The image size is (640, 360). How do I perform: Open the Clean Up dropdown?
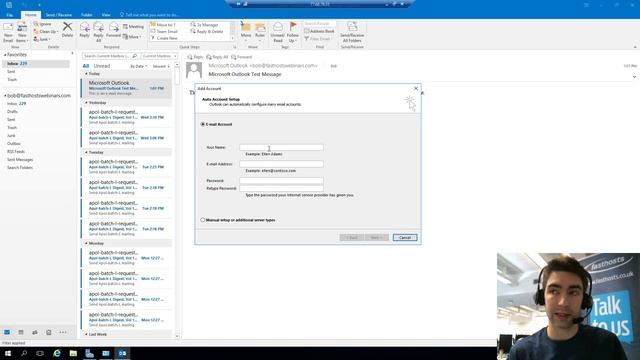click(46, 31)
